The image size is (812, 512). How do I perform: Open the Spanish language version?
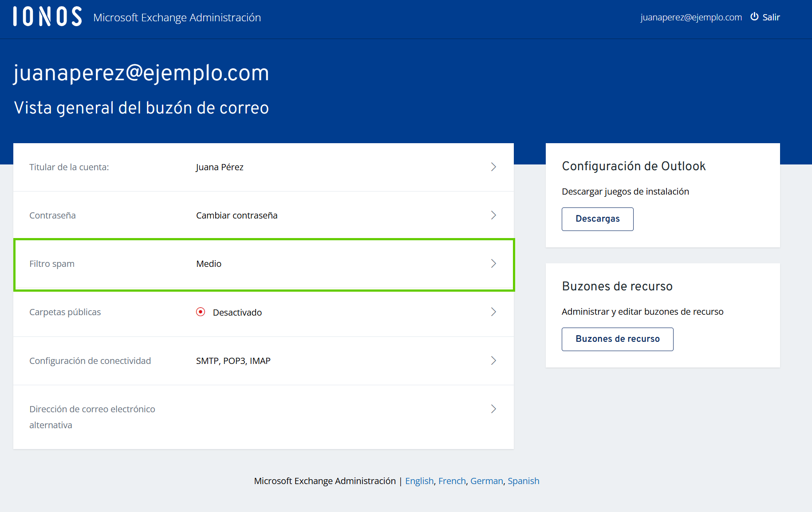pyautogui.click(x=523, y=481)
